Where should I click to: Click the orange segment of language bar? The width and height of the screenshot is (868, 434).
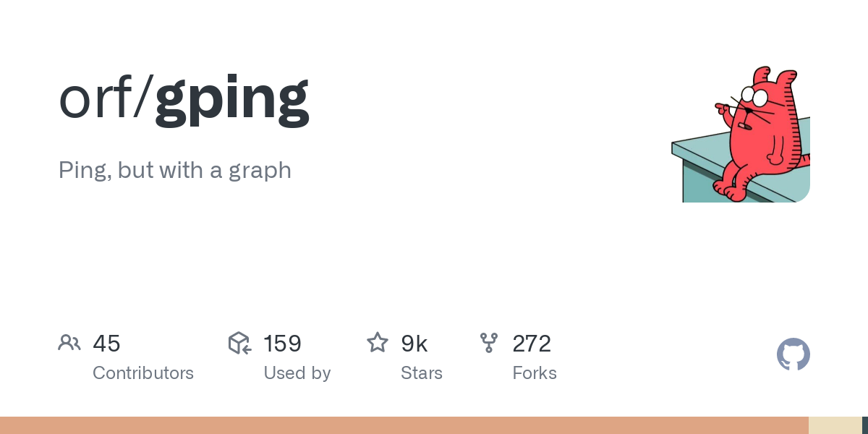pyautogui.click(x=404, y=425)
